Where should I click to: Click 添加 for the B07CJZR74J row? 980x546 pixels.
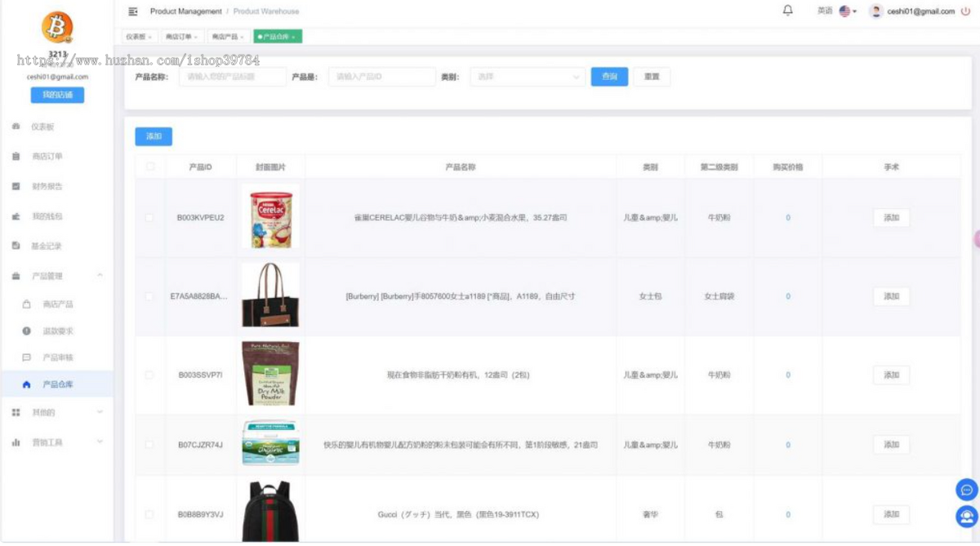point(891,445)
